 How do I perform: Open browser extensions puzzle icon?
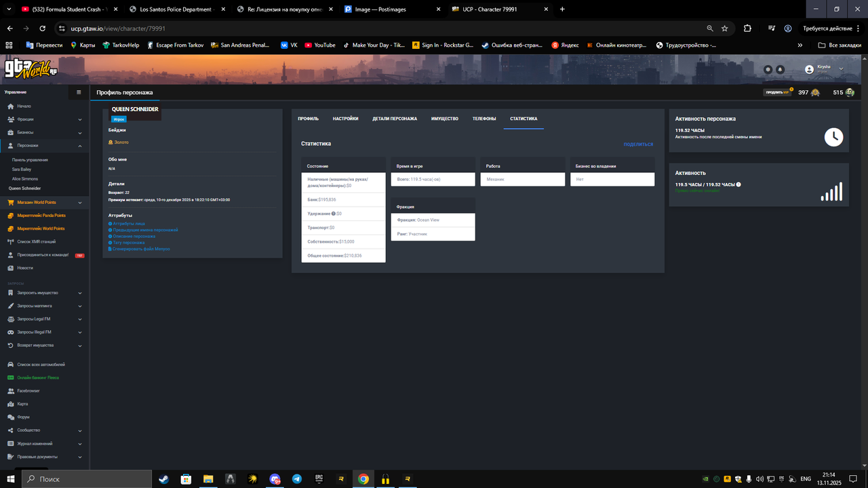coord(747,28)
